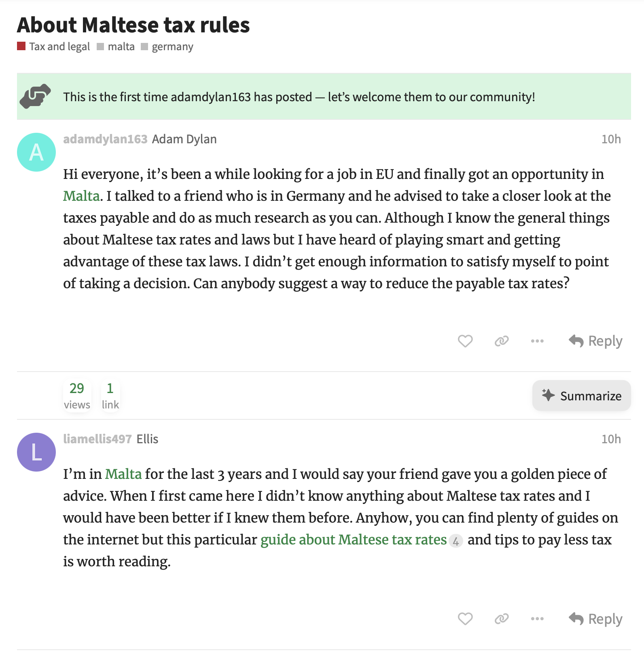Click the 10h timestamp on Ellis's reply

coord(611,439)
